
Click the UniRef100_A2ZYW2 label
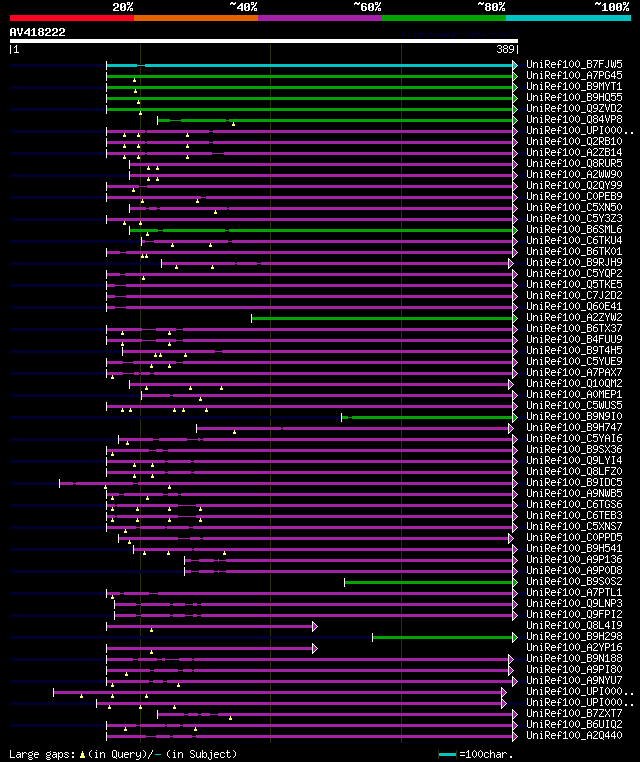pyautogui.click(x=574, y=317)
